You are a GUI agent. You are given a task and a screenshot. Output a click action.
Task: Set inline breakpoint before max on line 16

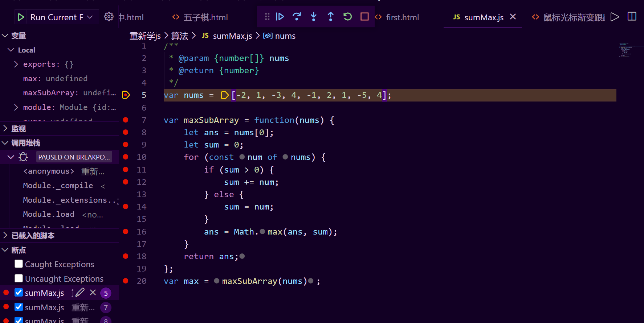262,232
